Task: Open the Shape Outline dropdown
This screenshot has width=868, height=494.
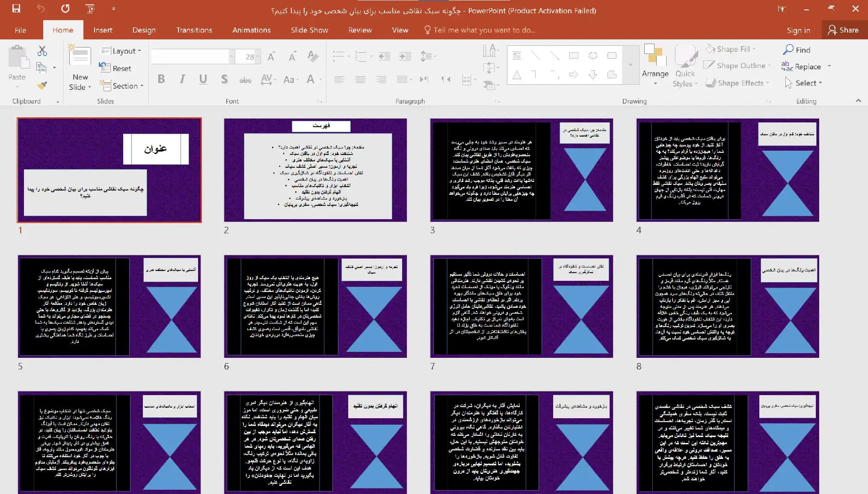Action: (737, 65)
